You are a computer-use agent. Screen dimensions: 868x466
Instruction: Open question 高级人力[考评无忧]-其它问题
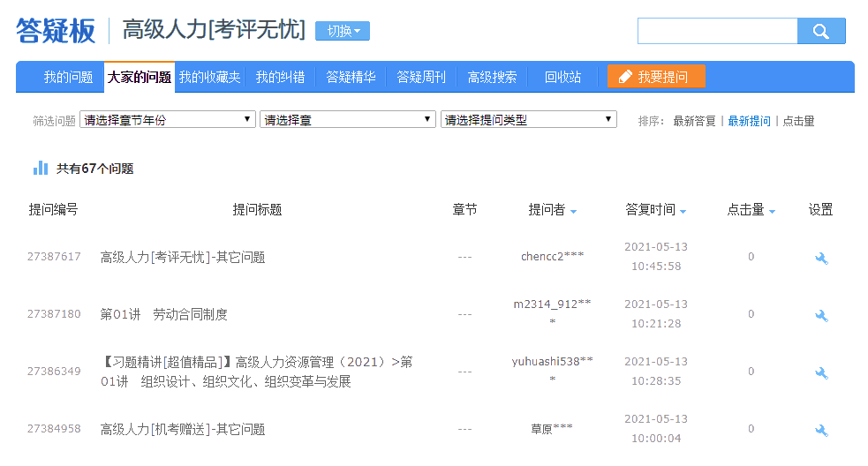183,258
